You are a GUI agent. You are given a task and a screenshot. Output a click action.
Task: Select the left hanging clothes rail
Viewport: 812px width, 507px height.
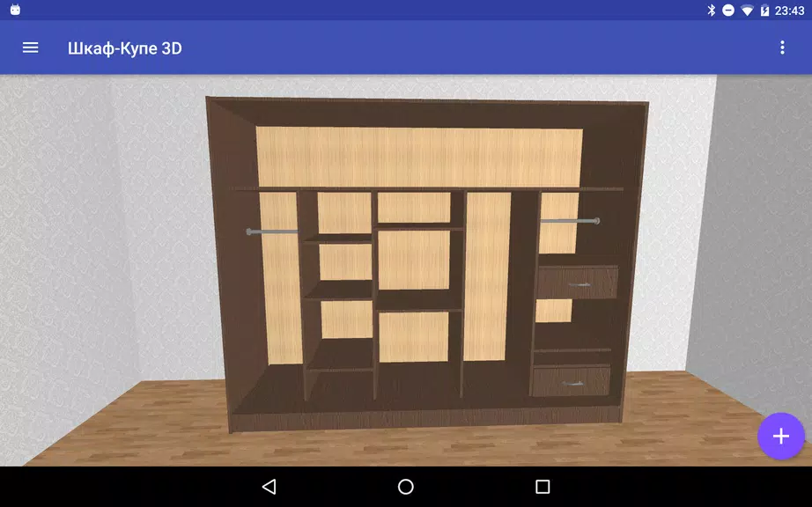(272, 231)
